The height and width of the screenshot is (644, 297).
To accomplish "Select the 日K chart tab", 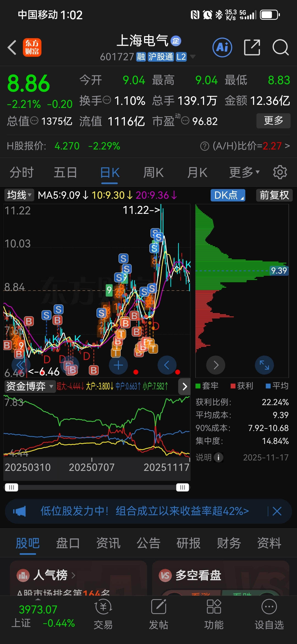I will click(x=110, y=173).
